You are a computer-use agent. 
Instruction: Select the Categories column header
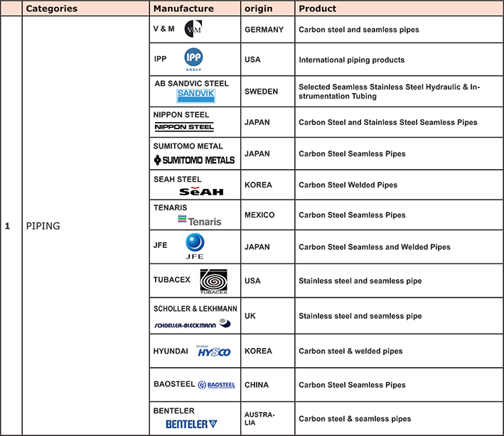52,9
